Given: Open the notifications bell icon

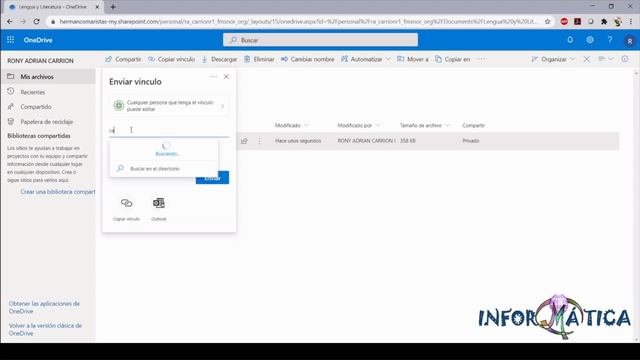Looking at the screenshot, I should (570, 40).
